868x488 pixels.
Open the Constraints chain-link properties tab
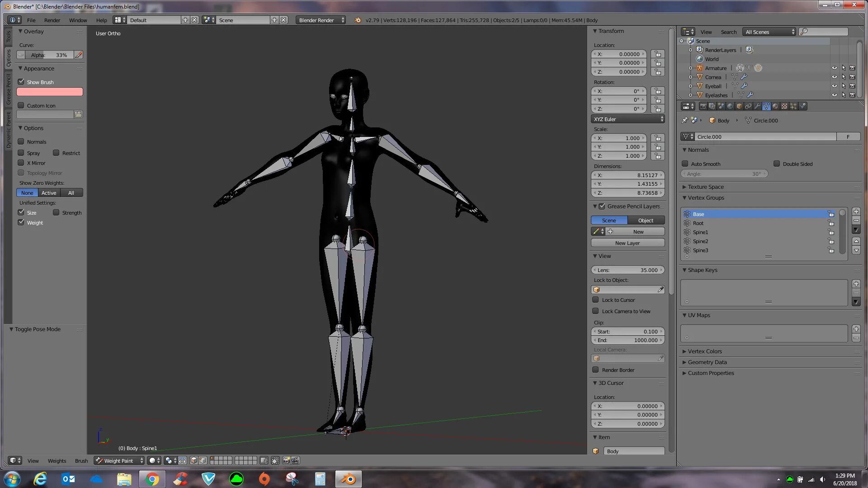tap(748, 106)
